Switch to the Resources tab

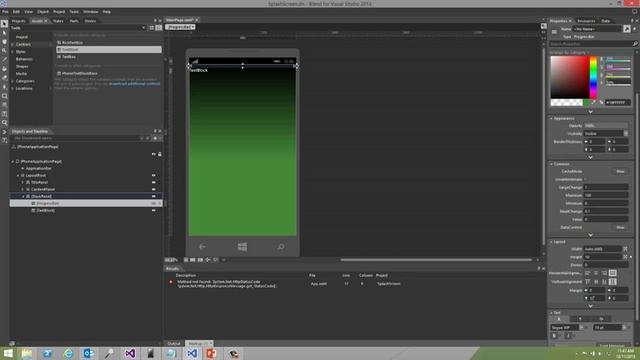point(586,21)
